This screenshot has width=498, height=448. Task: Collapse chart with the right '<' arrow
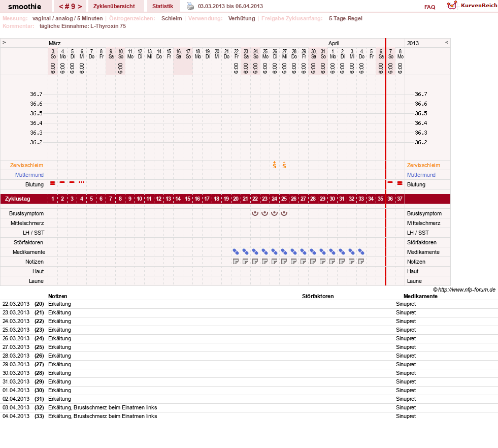(x=447, y=42)
